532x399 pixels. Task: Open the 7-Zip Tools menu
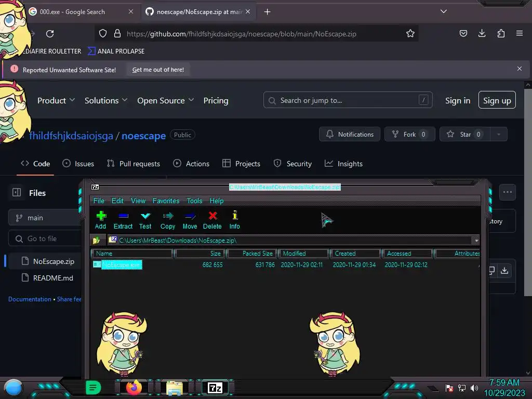(x=194, y=201)
